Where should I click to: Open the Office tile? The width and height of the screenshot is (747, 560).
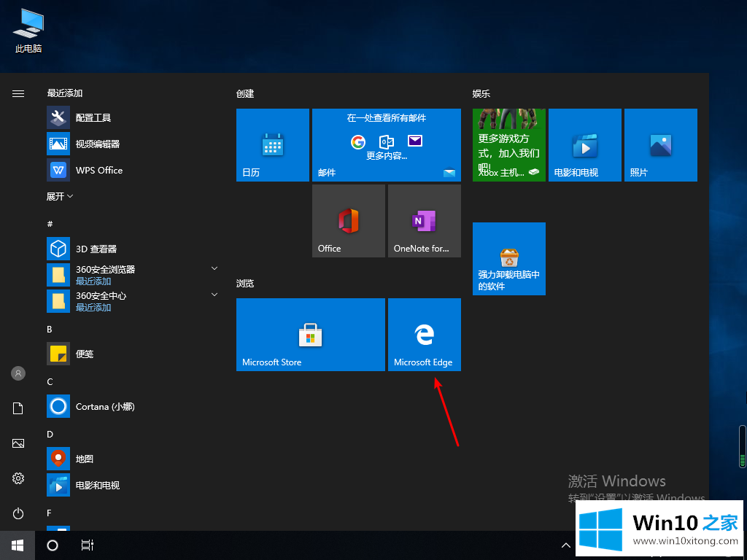348,221
